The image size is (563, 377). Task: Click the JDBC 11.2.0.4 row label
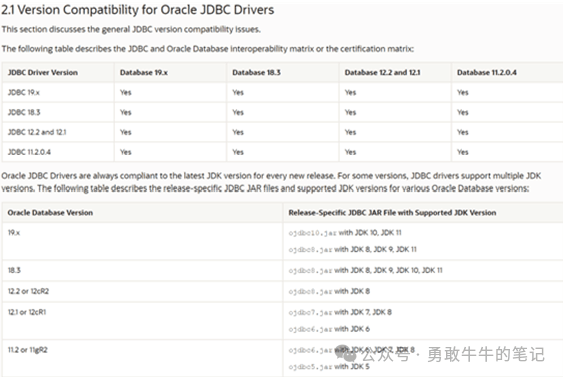pos(29,152)
